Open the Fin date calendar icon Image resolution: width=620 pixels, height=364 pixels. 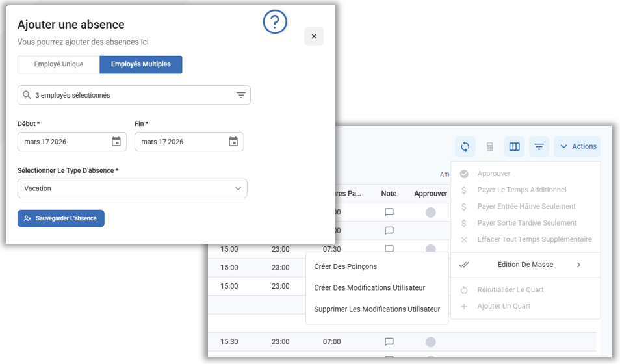(x=233, y=142)
